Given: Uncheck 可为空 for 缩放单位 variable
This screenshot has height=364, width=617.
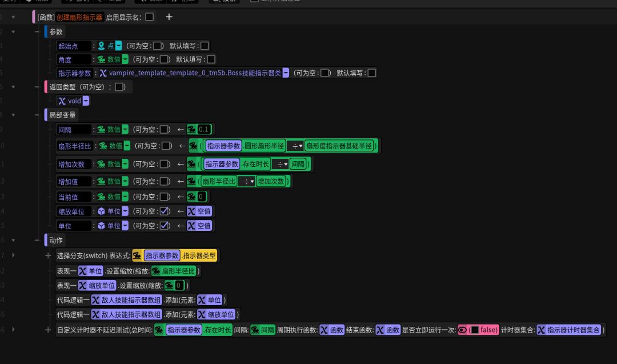Looking at the screenshot, I should [165, 211].
